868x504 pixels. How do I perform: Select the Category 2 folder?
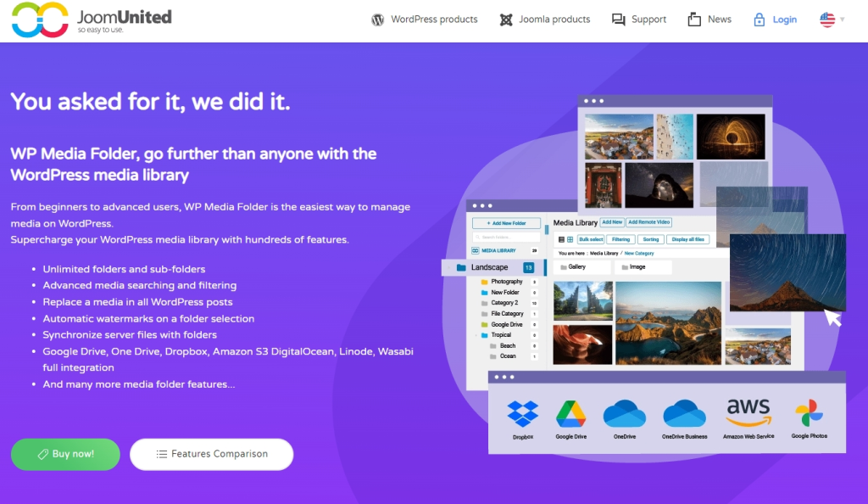coord(504,303)
